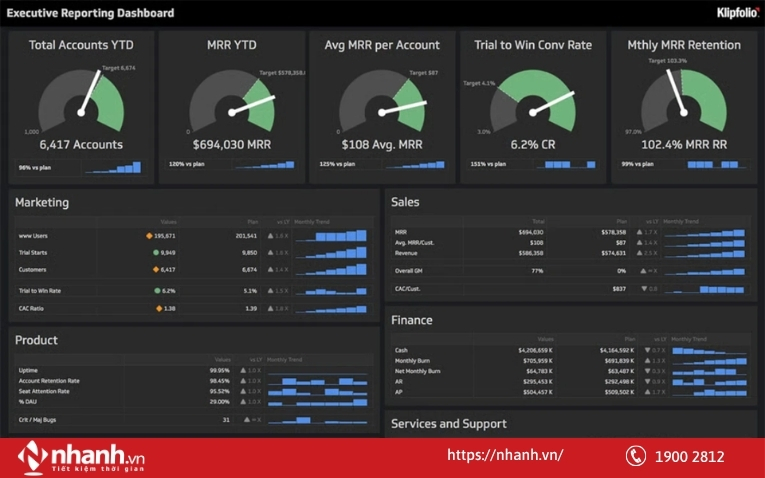Viewport: 765px width, 478px height.
Task: Click the Executive Reporting Dashboard title
Action: [x=91, y=13]
